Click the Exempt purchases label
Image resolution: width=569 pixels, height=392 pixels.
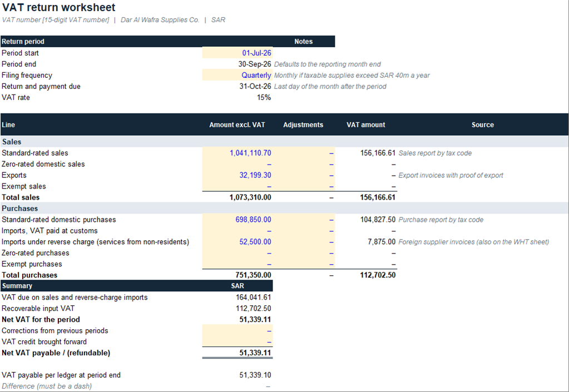coord(32,264)
